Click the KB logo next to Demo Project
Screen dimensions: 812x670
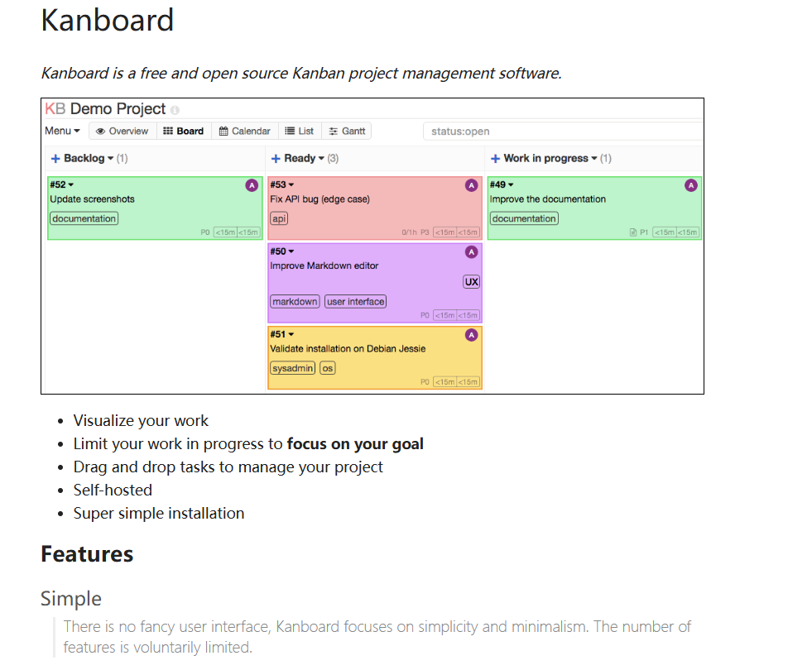(55, 109)
